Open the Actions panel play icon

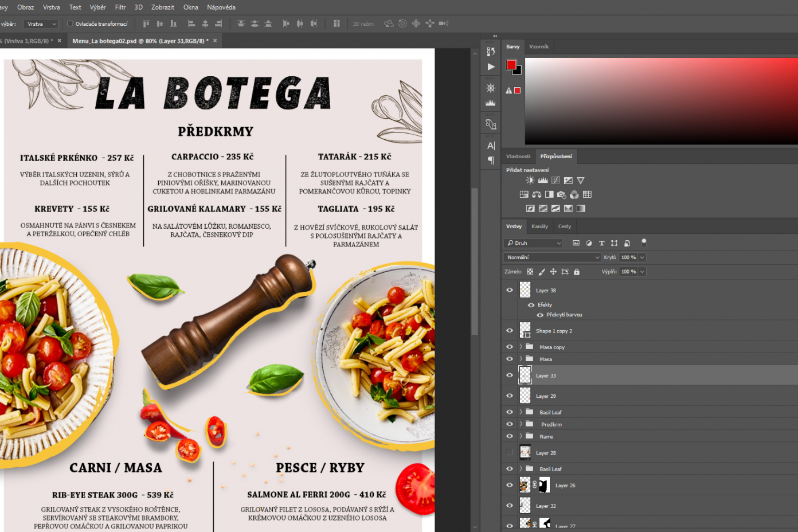click(491, 66)
